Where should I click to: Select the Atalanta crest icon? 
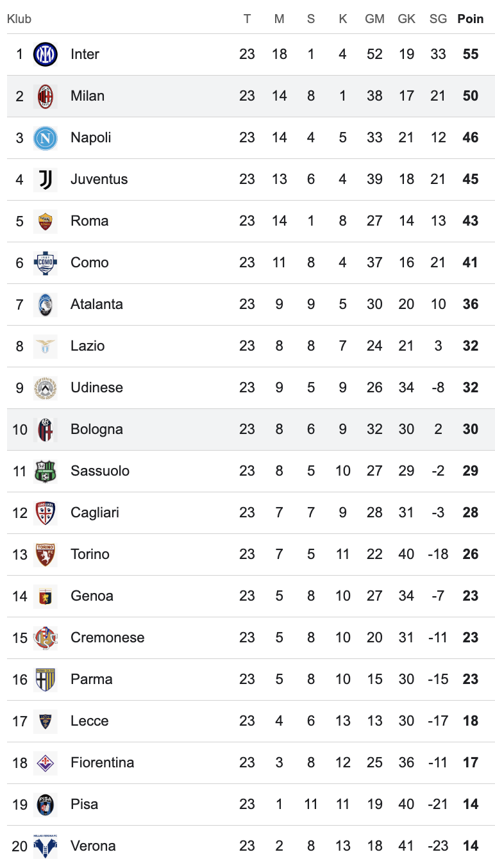click(x=46, y=305)
